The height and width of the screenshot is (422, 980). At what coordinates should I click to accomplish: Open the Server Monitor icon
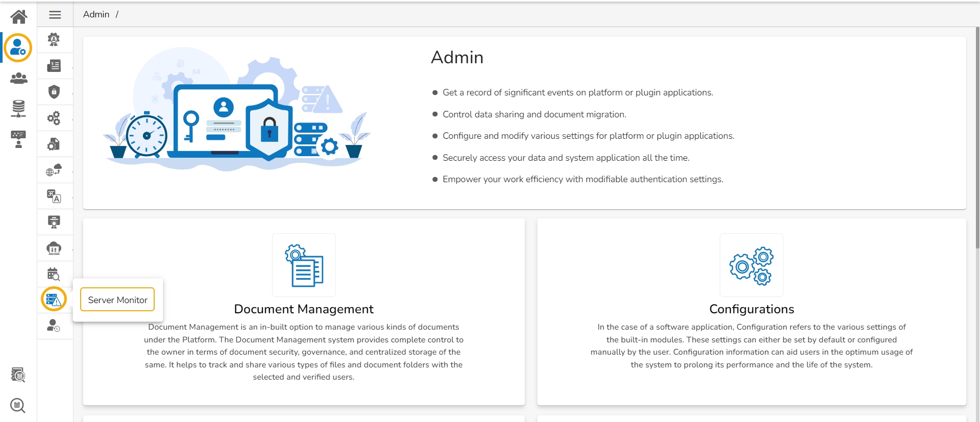click(54, 300)
